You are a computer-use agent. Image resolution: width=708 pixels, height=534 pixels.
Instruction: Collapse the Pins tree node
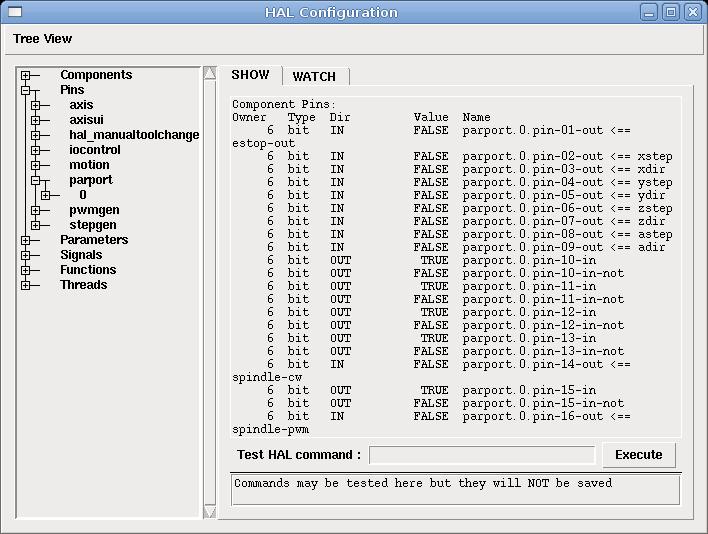point(26,90)
